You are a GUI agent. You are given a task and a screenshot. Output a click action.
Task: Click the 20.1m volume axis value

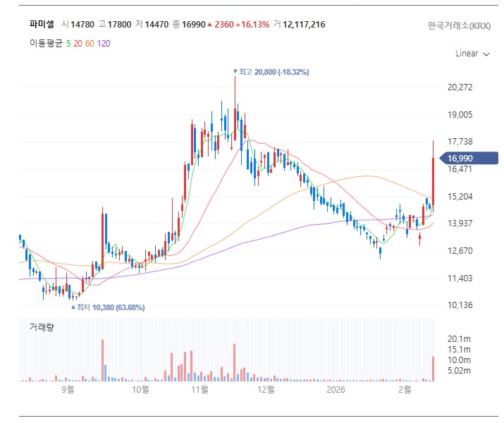tap(459, 339)
